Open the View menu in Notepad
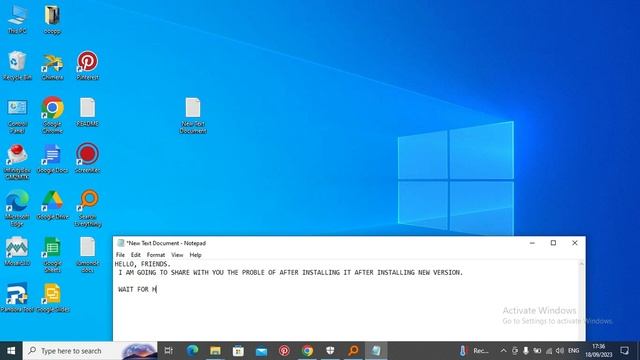 (x=177, y=255)
